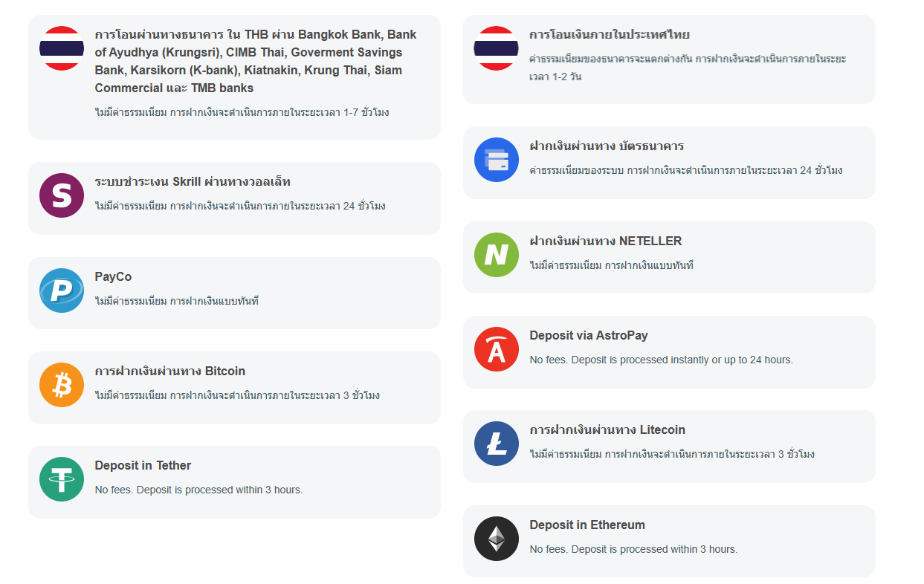Click the red AstroPay icon
The height and width of the screenshot is (584, 924).
(x=497, y=349)
